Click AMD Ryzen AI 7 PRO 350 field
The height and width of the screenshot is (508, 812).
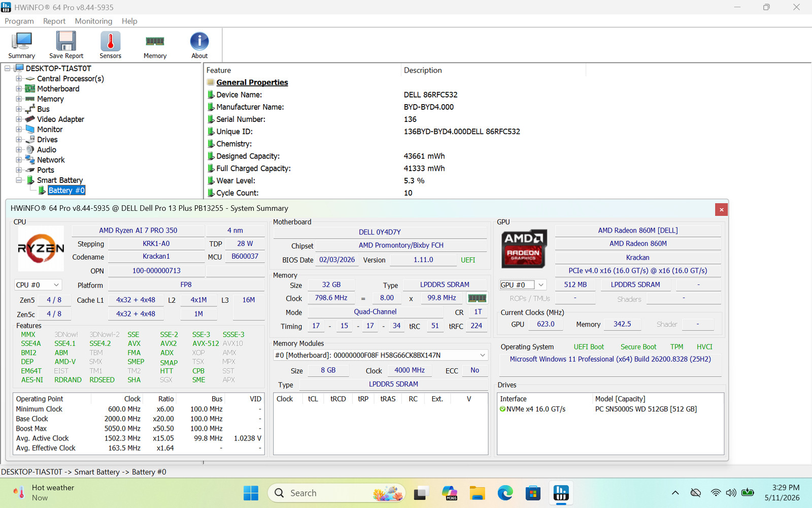[x=138, y=231]
